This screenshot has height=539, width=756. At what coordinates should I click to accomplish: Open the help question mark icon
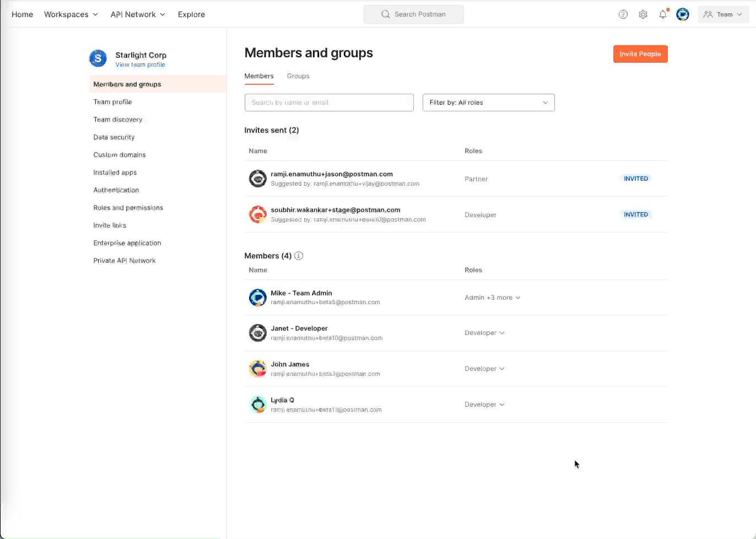coord(623,14)
